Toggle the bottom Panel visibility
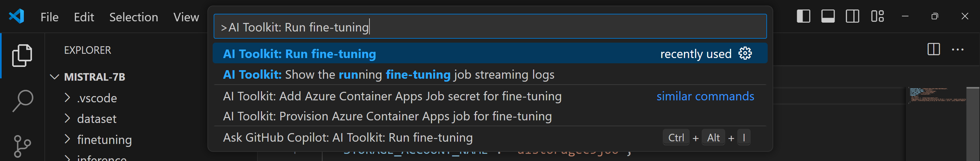Image resolution: width=980 pixels, height=161 pixels. coord(828,16)
